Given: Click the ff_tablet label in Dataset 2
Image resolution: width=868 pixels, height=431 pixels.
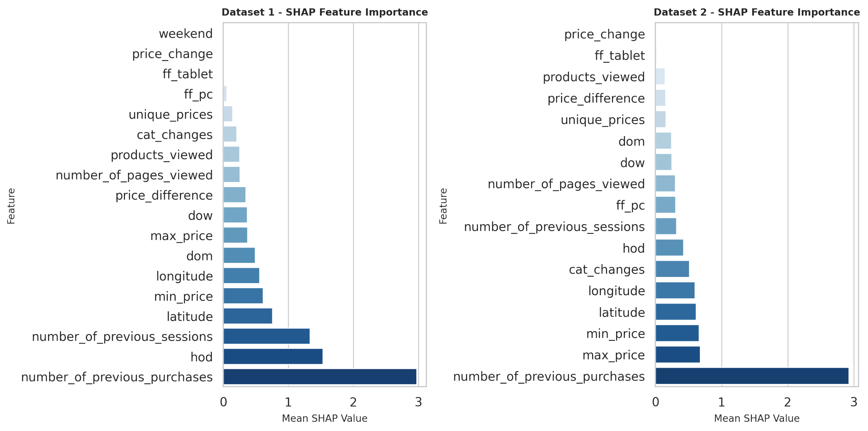Looking at the screenshot, I should [x=619, y=55].
